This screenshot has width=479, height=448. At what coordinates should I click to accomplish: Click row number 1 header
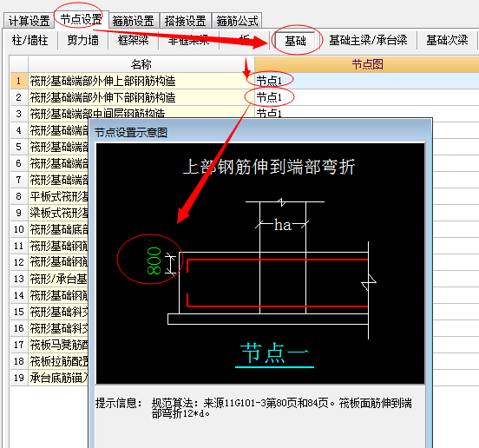(x=19, y=81)
